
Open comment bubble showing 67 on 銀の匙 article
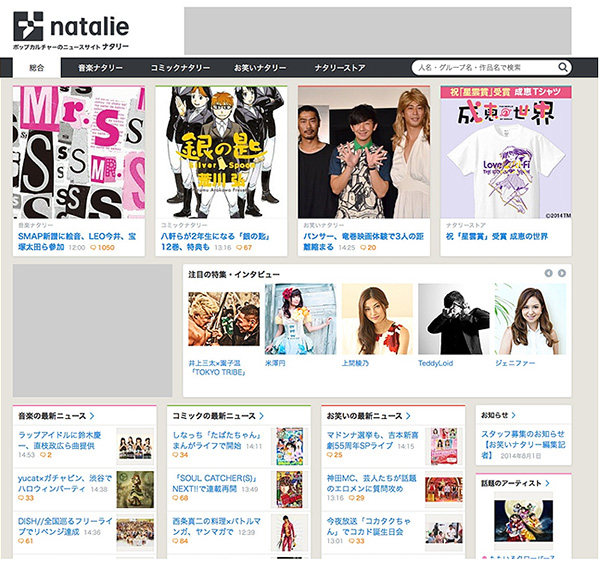(244, 248)
